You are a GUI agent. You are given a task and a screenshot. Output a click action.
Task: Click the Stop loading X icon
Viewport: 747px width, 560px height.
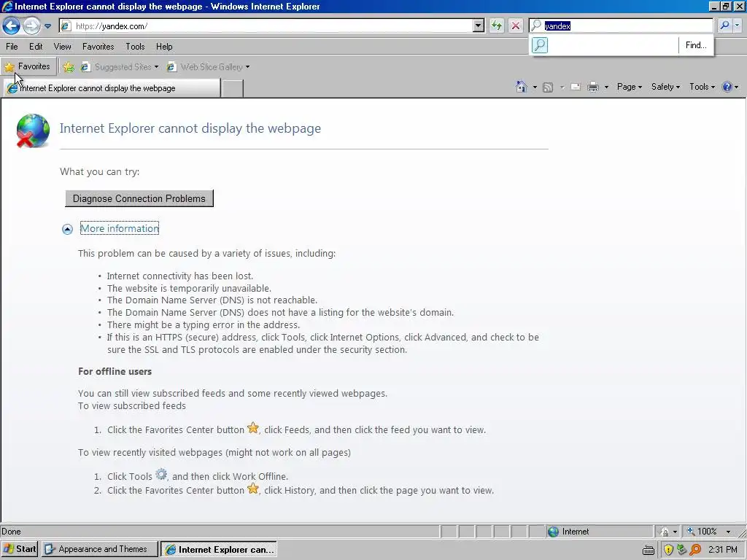516,26
